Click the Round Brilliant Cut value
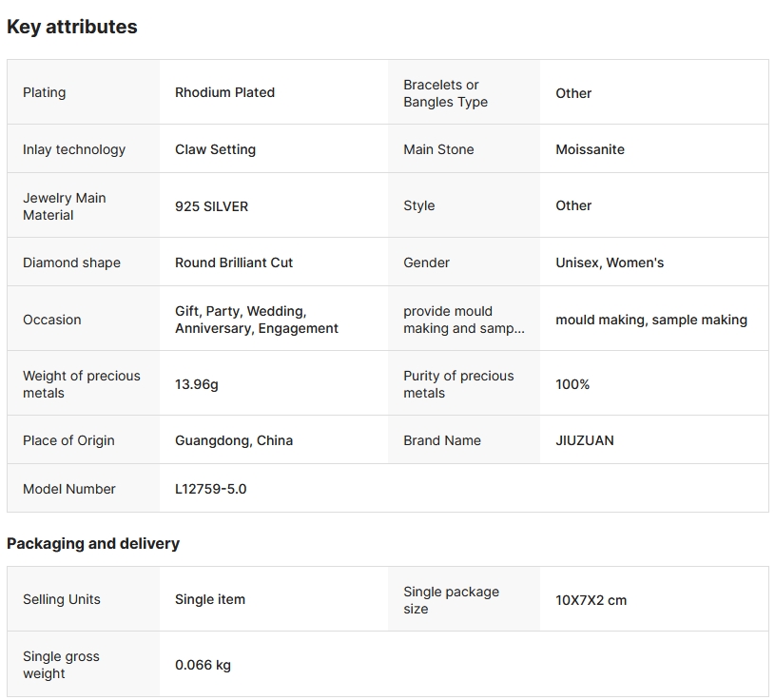This screenshot has height=700, width=775. [234, 262]
